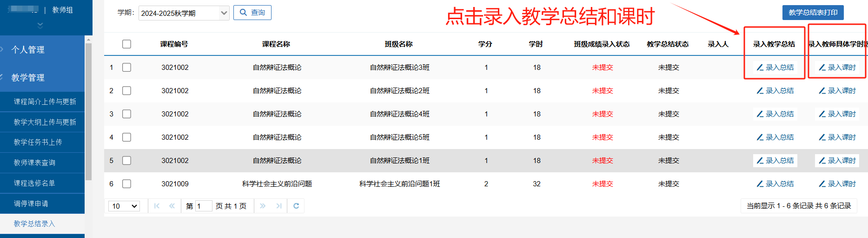Click 科学社会主义前沿问题 course name cell
Viewport: 868px width, 238px height.
(x=277, y=184)
